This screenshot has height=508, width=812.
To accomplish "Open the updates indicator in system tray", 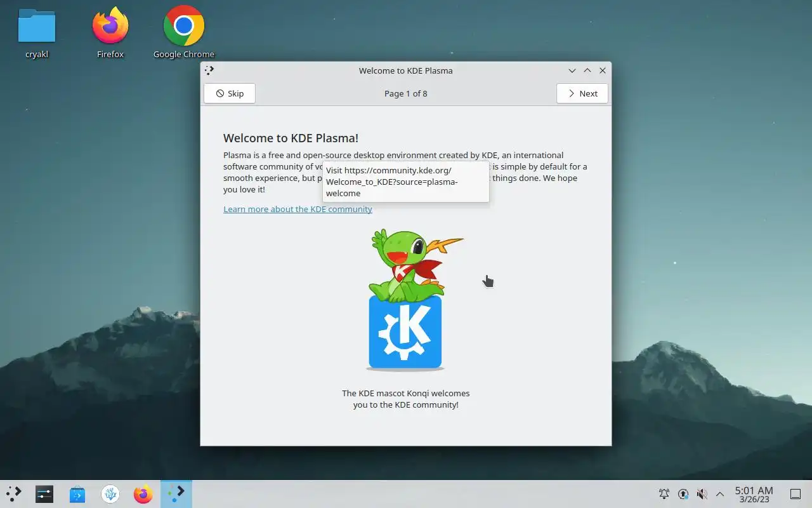I will [683, 493].
